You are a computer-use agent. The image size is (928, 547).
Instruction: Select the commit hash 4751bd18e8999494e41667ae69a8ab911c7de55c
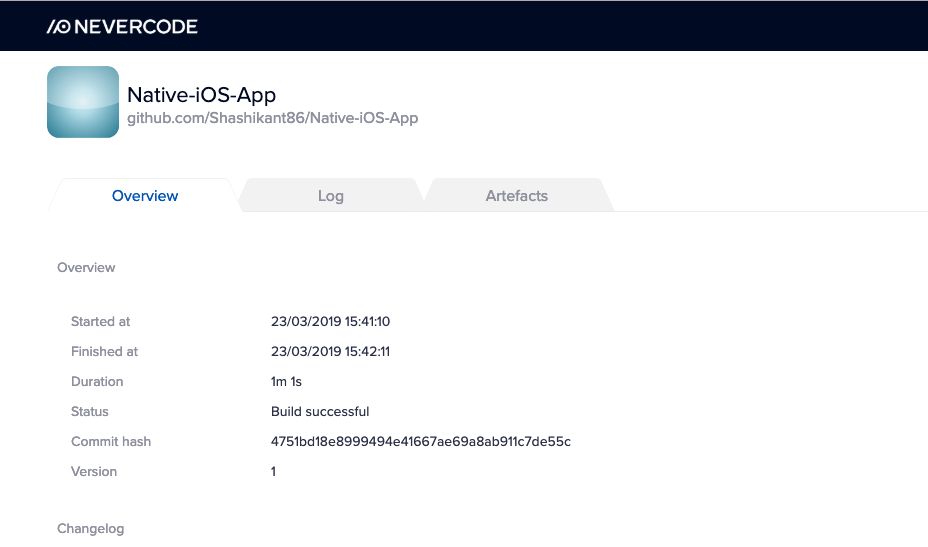421,442
